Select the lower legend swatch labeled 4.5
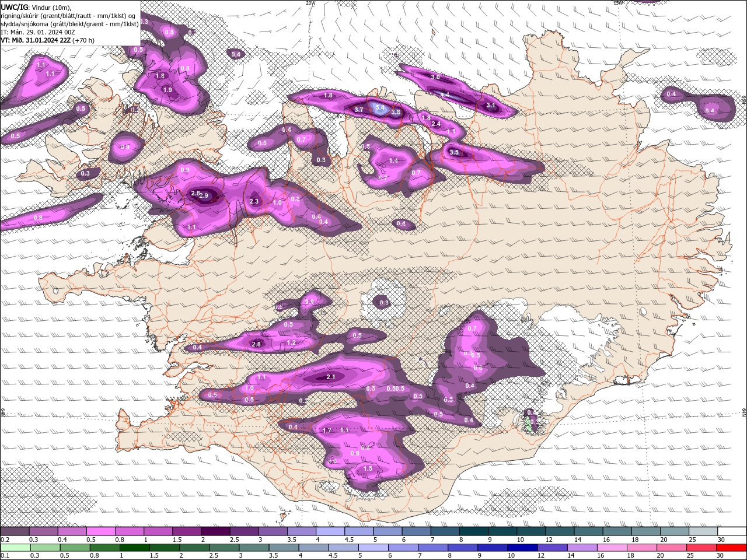Screen dimensions: 747x560 tap(343, 548)
